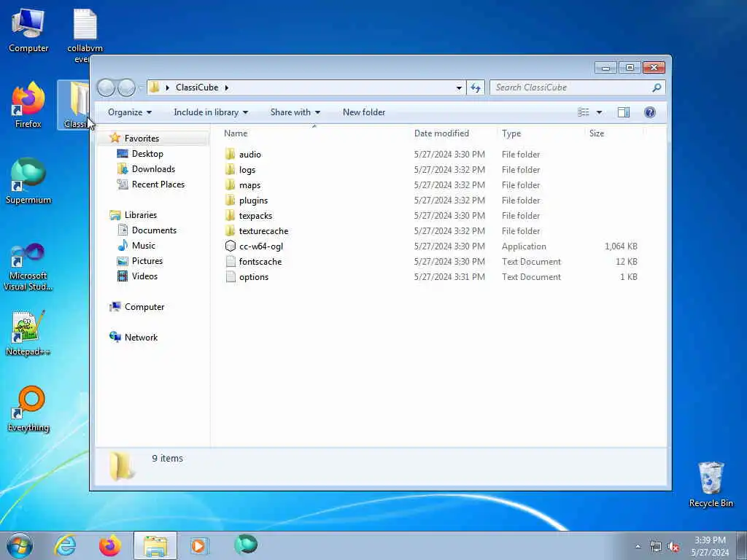
Task: Select the Microsoft Visual Studio desktop shortcut
Action: pos(28,267)
